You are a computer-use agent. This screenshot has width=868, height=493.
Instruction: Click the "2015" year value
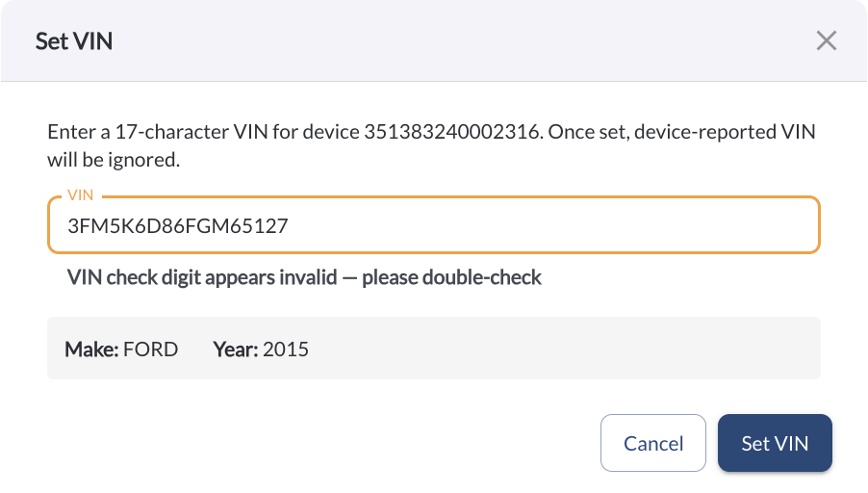coord(286,349)
